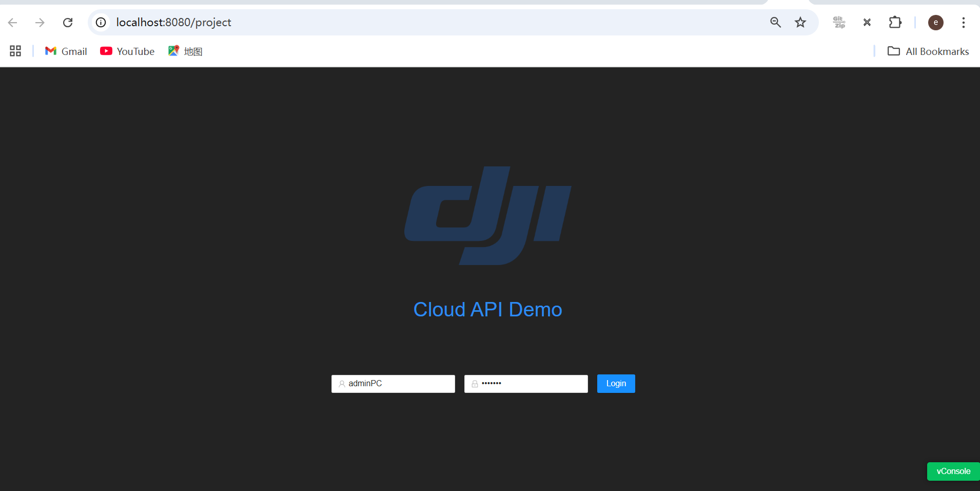Viewport: 980px width, 491px height.
Task: Click the browser forward arrow
Action: click(40, 23)
